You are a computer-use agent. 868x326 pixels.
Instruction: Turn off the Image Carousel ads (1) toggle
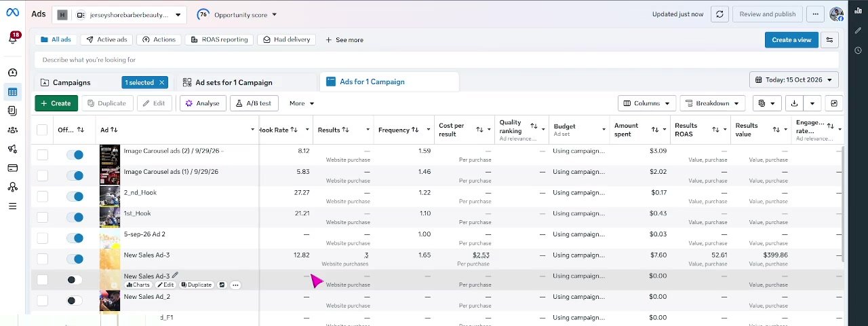pyautogui.click(x=75, y=175)
